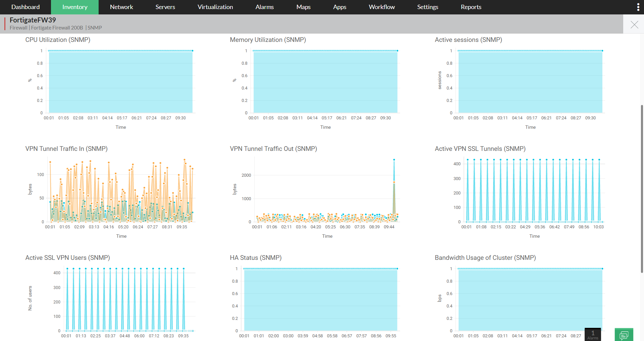Open the Reports tab
644x341 pixels.
[471, 7]
